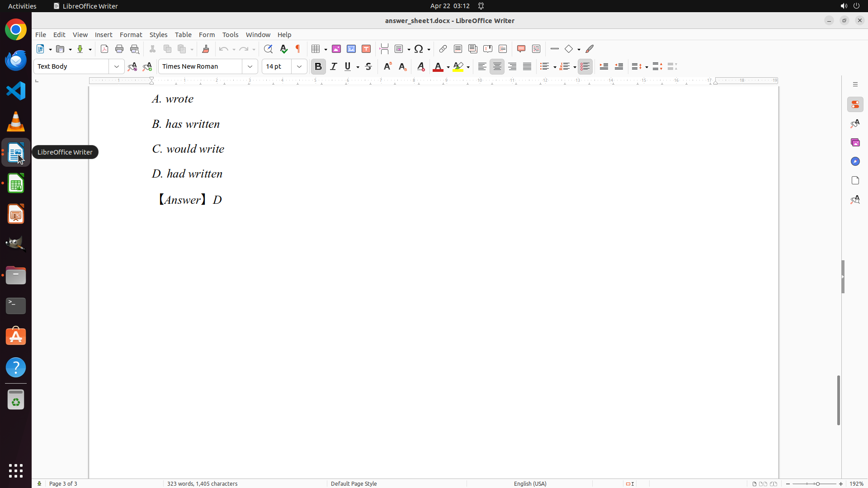Insert special character symbol
The width and height of the screenshot is (868, 488).
coord(419,49)
